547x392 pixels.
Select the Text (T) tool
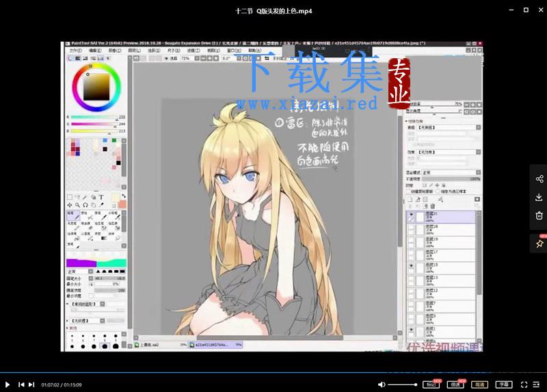101,197
